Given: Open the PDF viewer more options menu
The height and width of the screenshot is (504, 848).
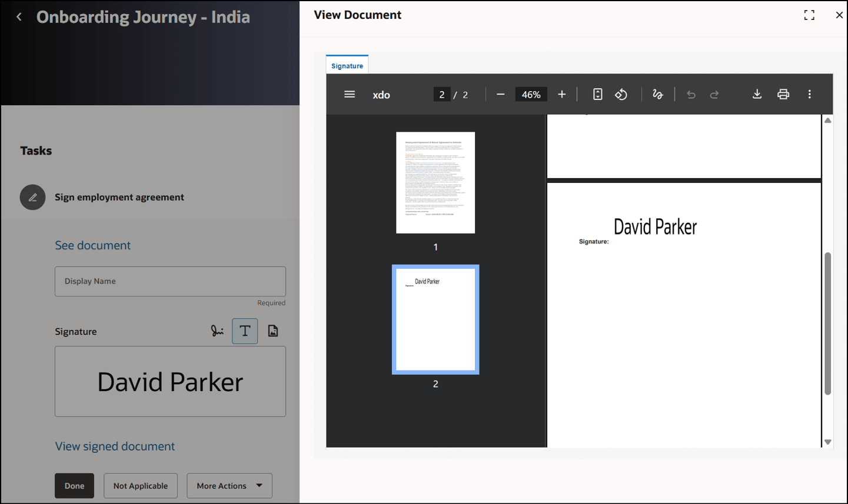Looking at the screenshot, I should coord(810,95).
